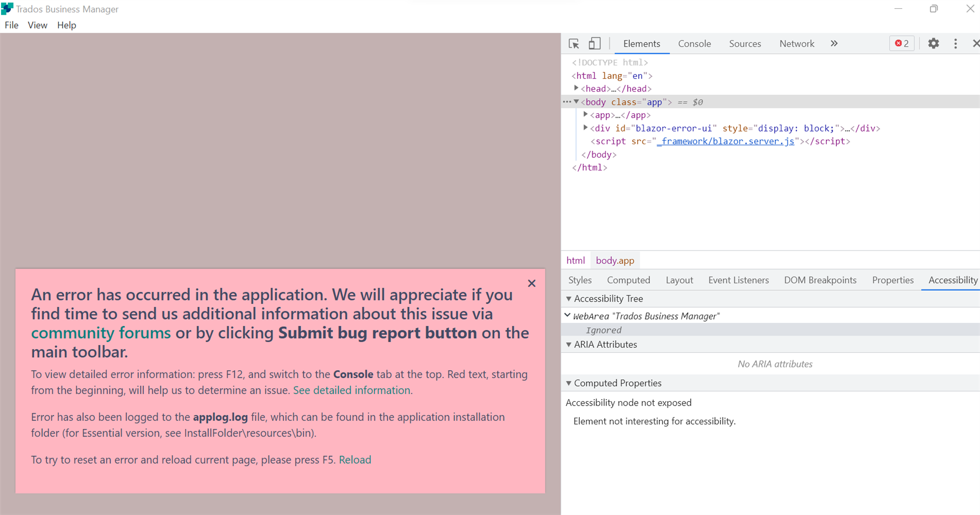
Task: Switch to the Elements tab
Action: click(x=642, y=44)
